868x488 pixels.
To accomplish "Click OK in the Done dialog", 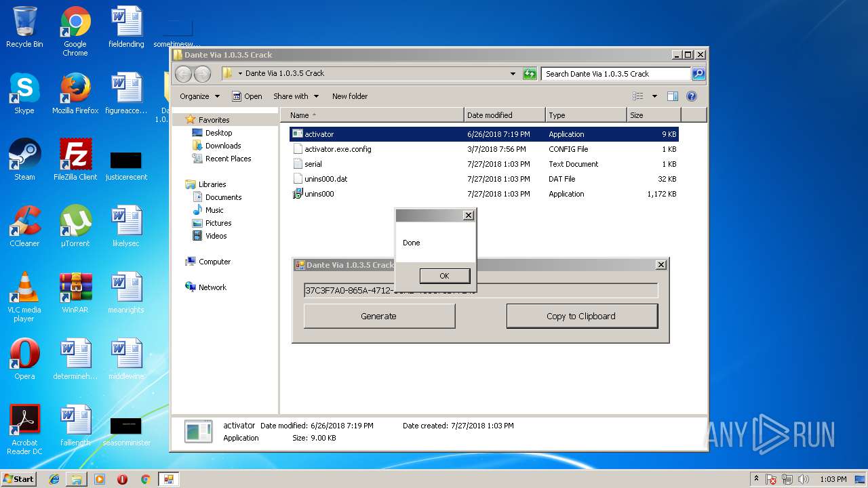I will click(444, 276).
